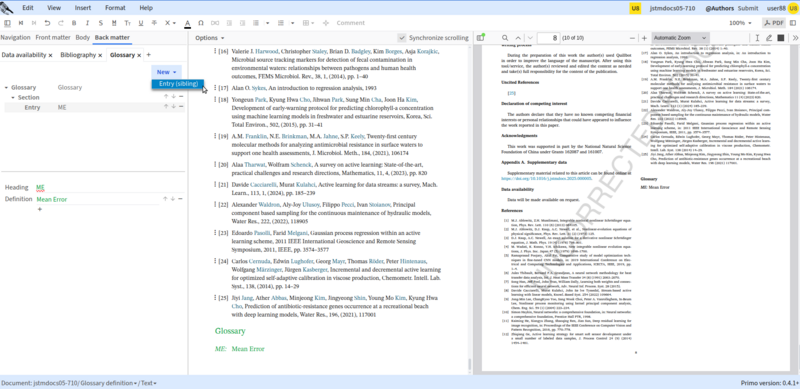Apply Bold formatting from toolbar

coord(74,23)
